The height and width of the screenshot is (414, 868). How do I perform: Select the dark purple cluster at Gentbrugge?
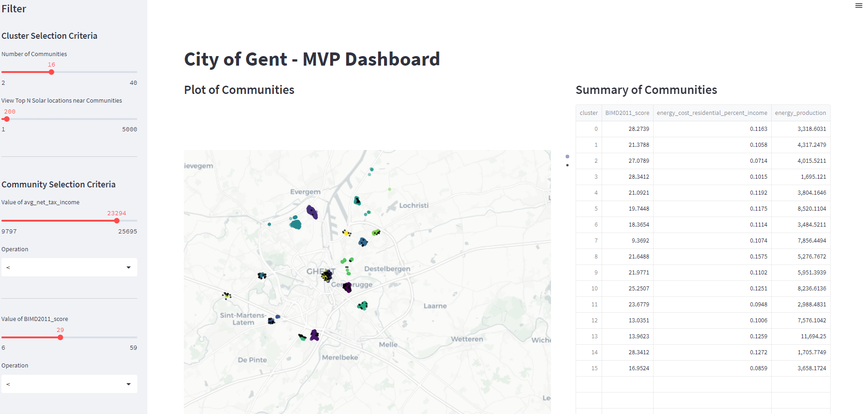(347, 287)
